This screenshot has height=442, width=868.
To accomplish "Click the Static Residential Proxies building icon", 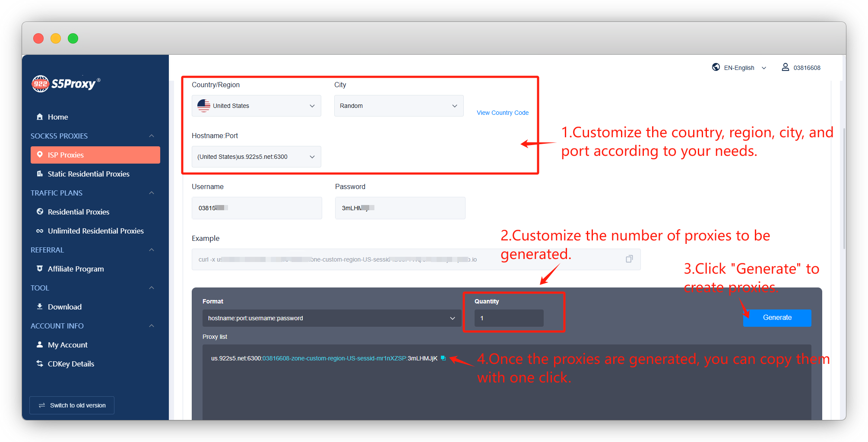I will coord(40,174).
